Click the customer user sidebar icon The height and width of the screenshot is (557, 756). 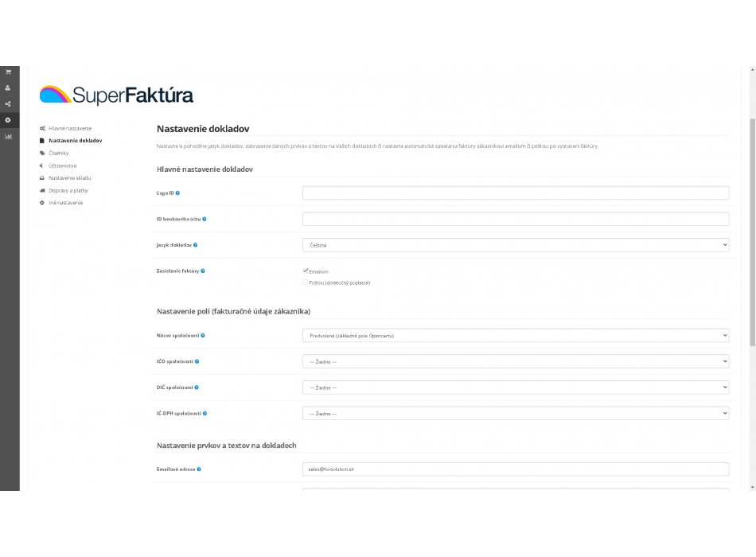coord(8,88)
